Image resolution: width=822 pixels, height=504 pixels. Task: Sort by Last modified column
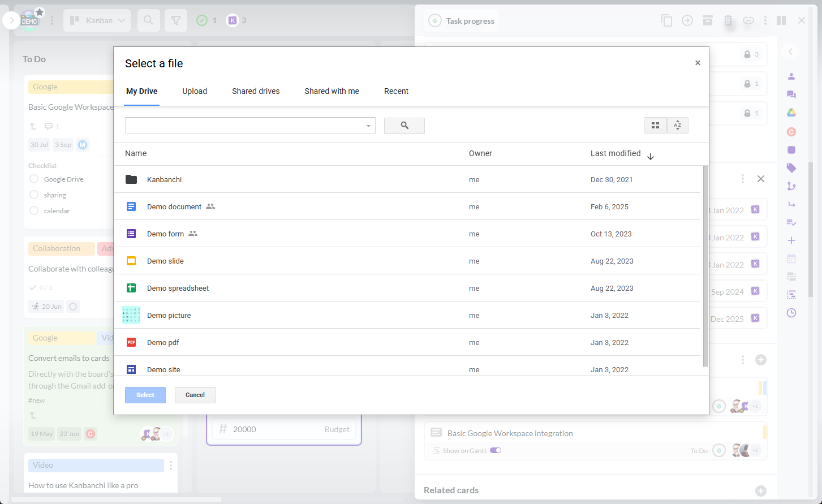pos(622,154)
